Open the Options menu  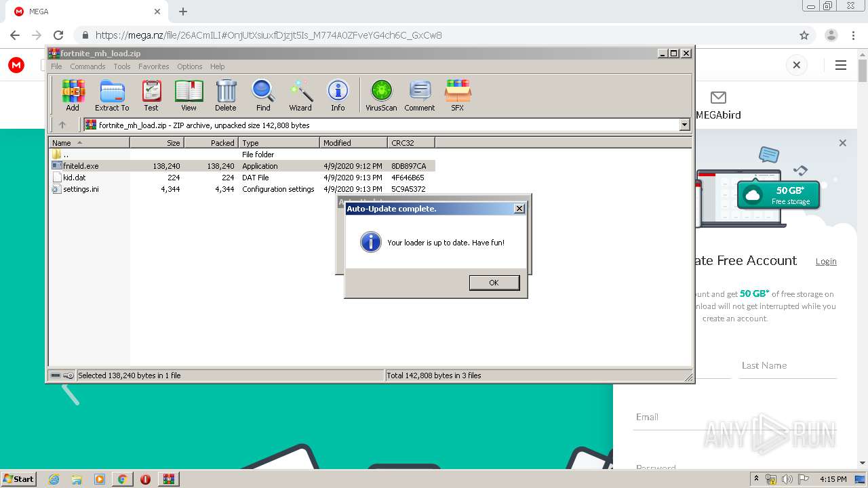(x=190, y=66)
